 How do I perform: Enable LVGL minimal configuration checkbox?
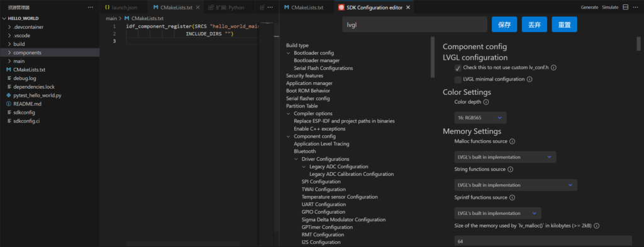click(458, 79)
